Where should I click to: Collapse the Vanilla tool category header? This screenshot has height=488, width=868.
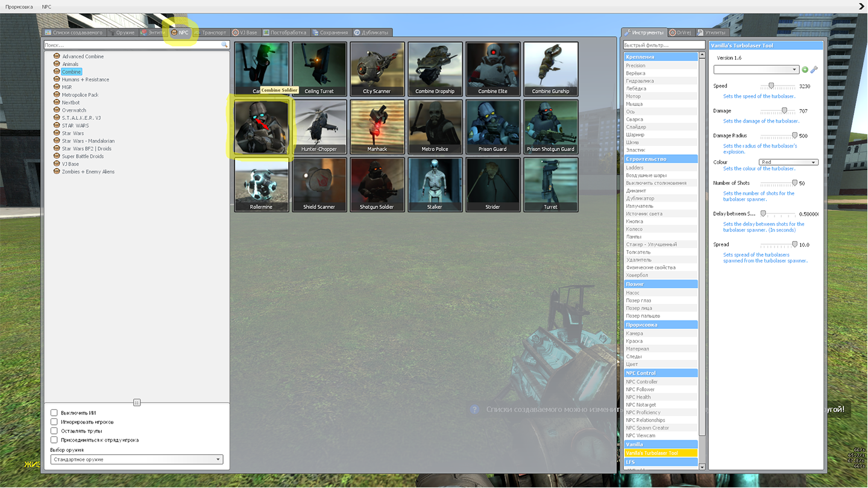point(661,444)
